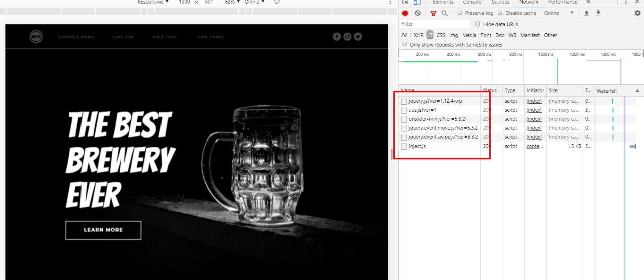Export HAR file with download arrow
644x280 pixels.
(x=598, y=13)
